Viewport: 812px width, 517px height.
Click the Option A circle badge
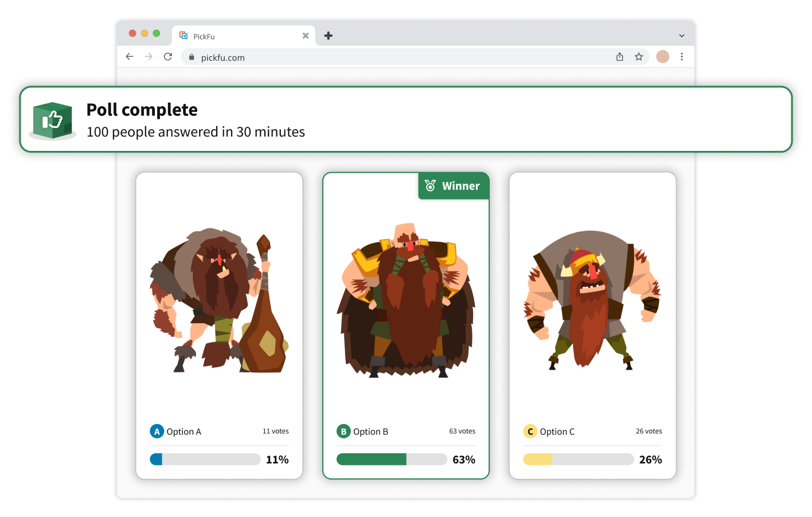click(x=157, y=431)
